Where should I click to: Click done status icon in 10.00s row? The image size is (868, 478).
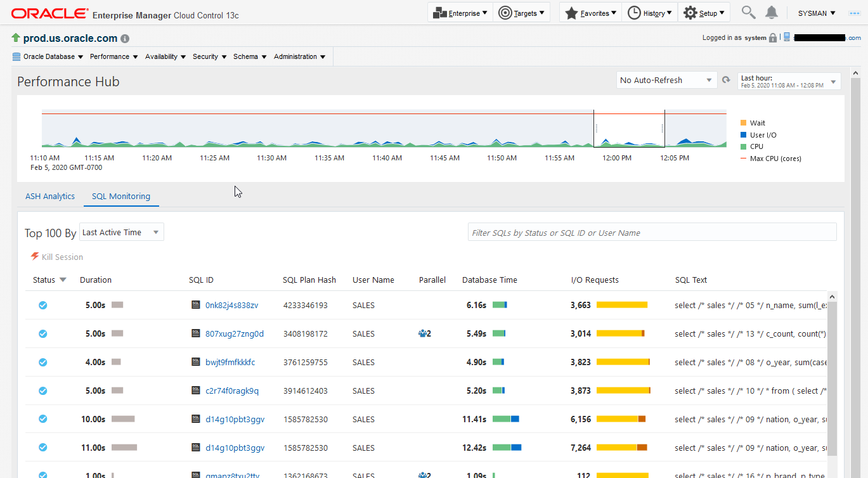coord(42,419)
